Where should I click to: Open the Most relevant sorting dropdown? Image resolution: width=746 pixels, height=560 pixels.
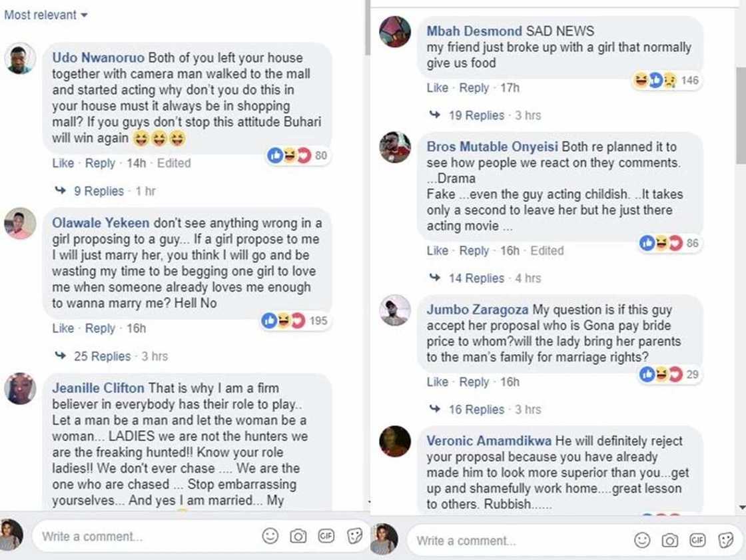(45, 15)
